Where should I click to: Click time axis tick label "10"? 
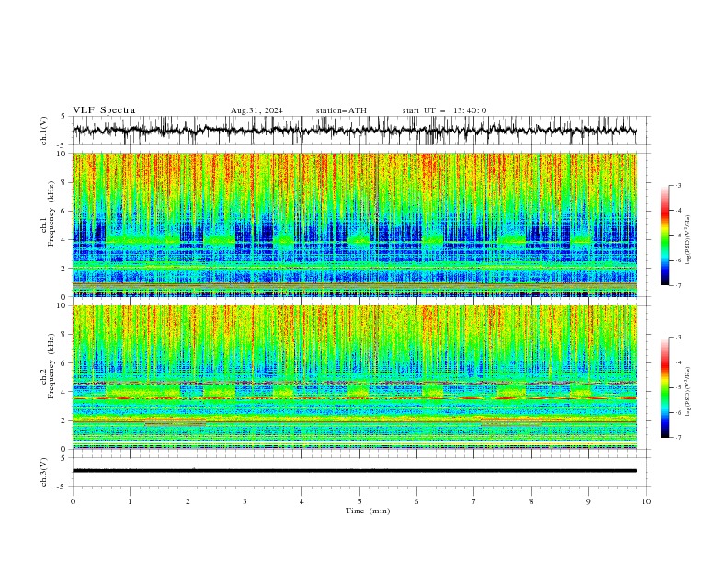point(646,501)
